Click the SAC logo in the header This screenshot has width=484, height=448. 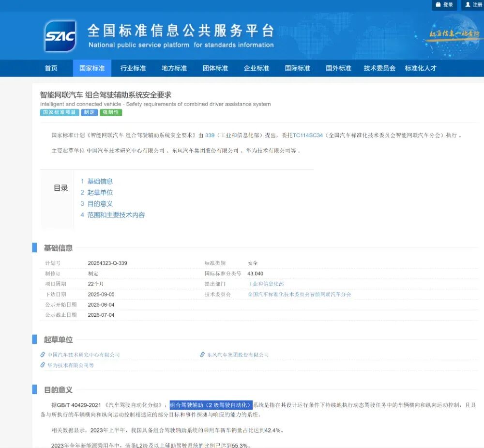pyautogui.click(x=60, y=35)
